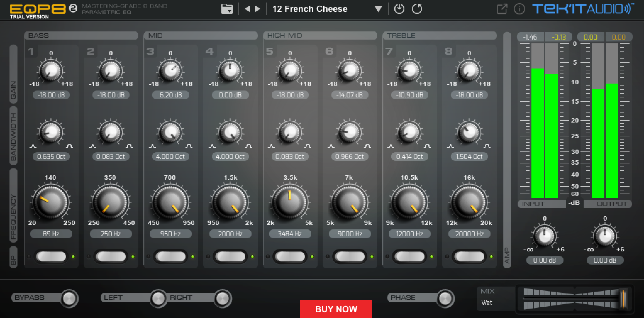Click the power on/off icon in header

[399, 9]
